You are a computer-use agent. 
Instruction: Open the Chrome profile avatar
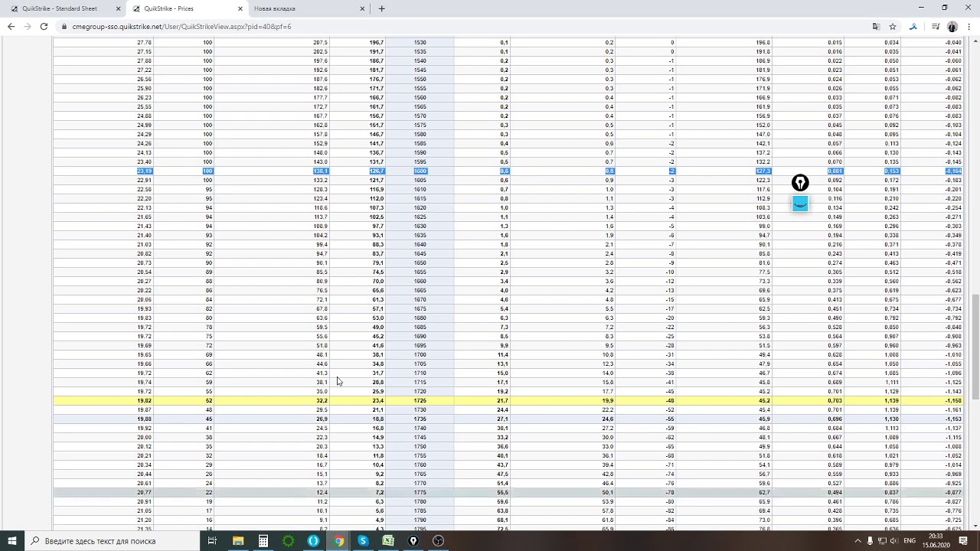[x=952, y=26]
